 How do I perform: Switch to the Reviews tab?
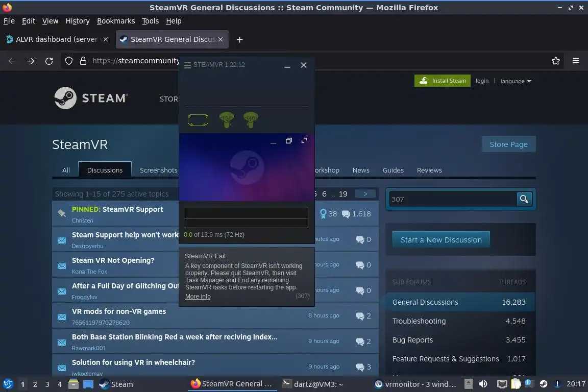coord(429,170)
